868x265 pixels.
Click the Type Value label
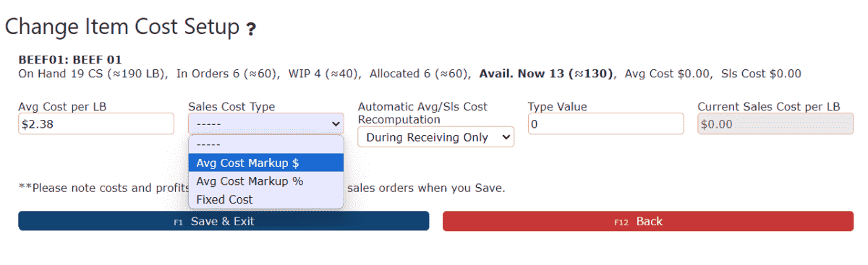click(558, 106)
